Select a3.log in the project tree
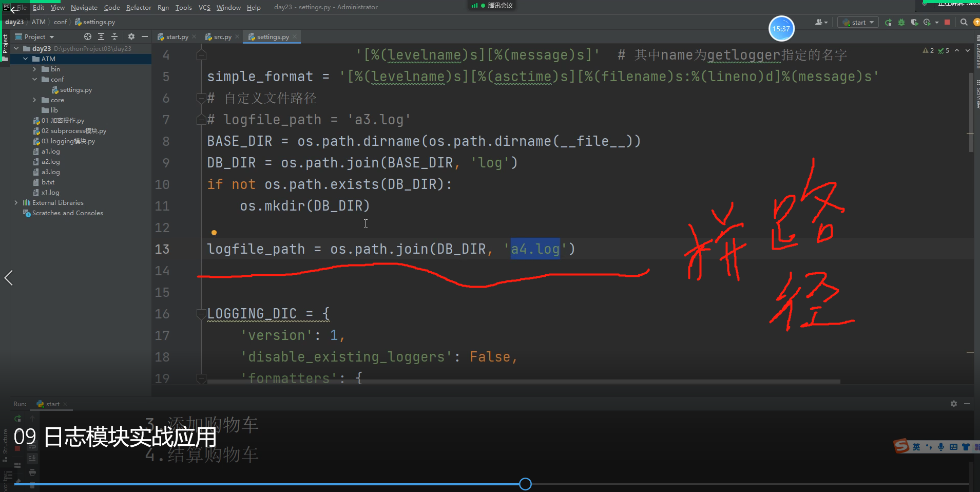Image resolution: width=980 pixels, height=492 pixels. [x=50, y=172]
